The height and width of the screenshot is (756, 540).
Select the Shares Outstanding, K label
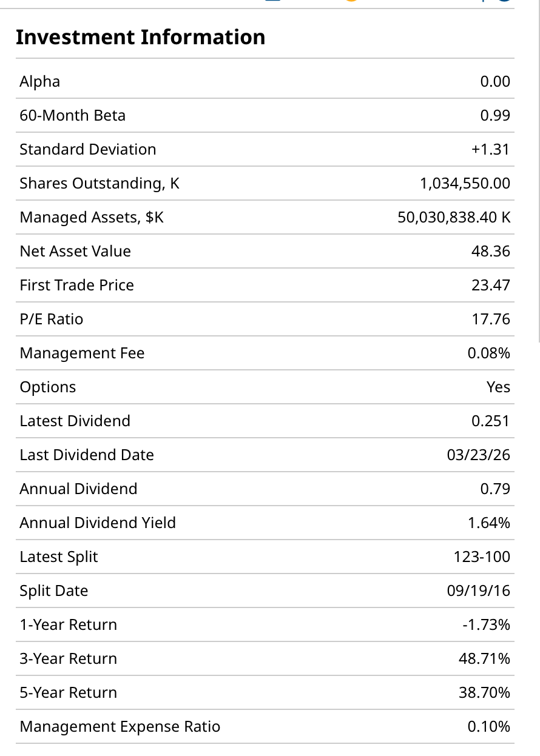(100, 183)
